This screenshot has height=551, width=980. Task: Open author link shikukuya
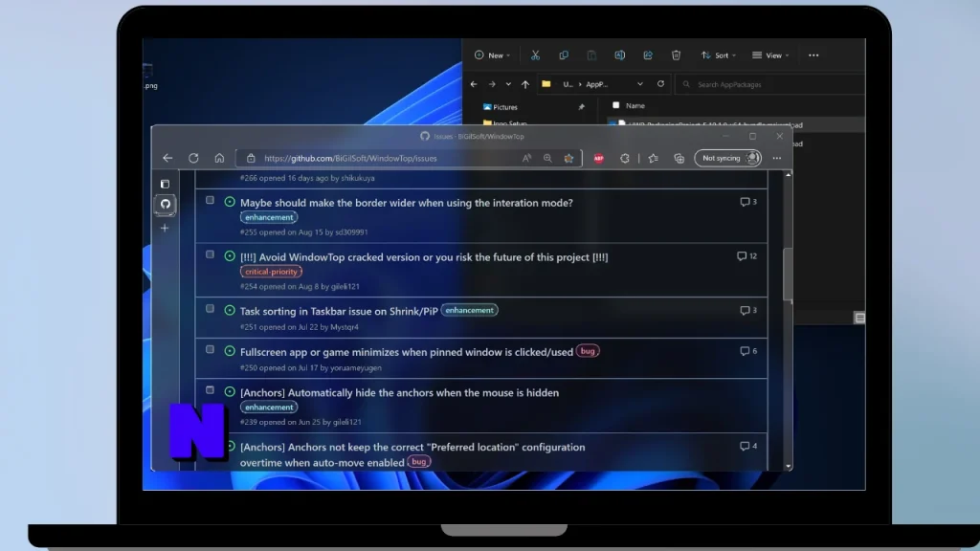click(358, 178)
